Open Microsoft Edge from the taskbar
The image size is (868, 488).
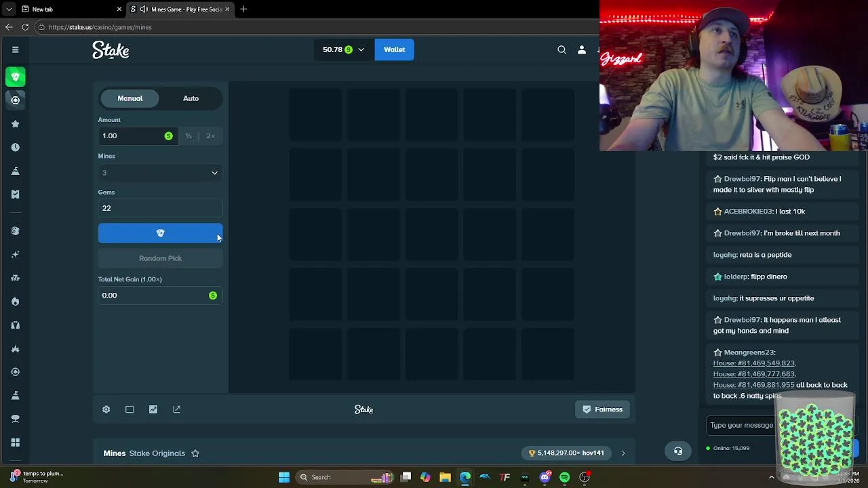point(465,477)
